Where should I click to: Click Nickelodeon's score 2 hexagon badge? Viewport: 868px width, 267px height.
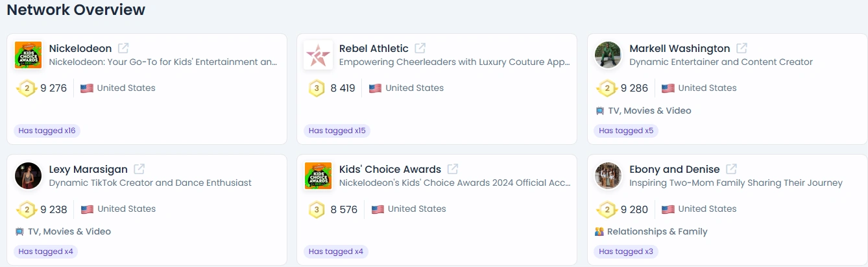(x=26, y=88)
